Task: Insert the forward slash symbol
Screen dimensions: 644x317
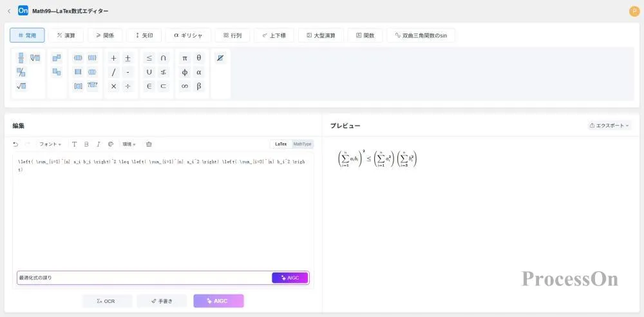Action: click(x=114, y=72)
